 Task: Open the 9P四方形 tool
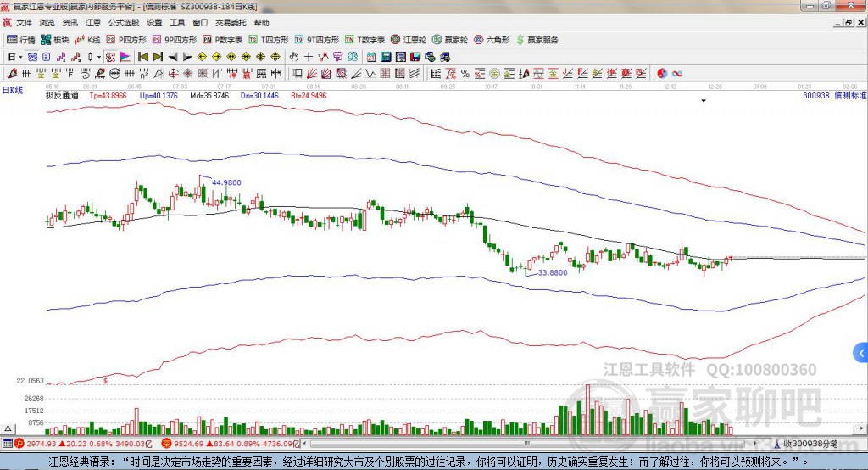point(175,39)
